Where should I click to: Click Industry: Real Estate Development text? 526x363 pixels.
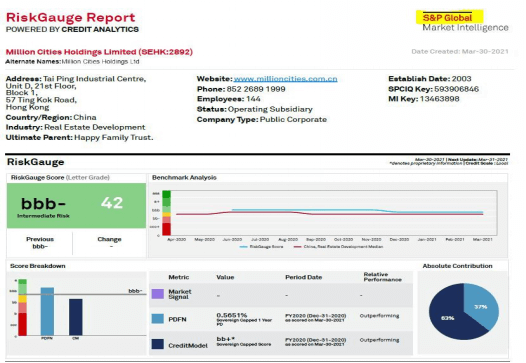(75, 127)
